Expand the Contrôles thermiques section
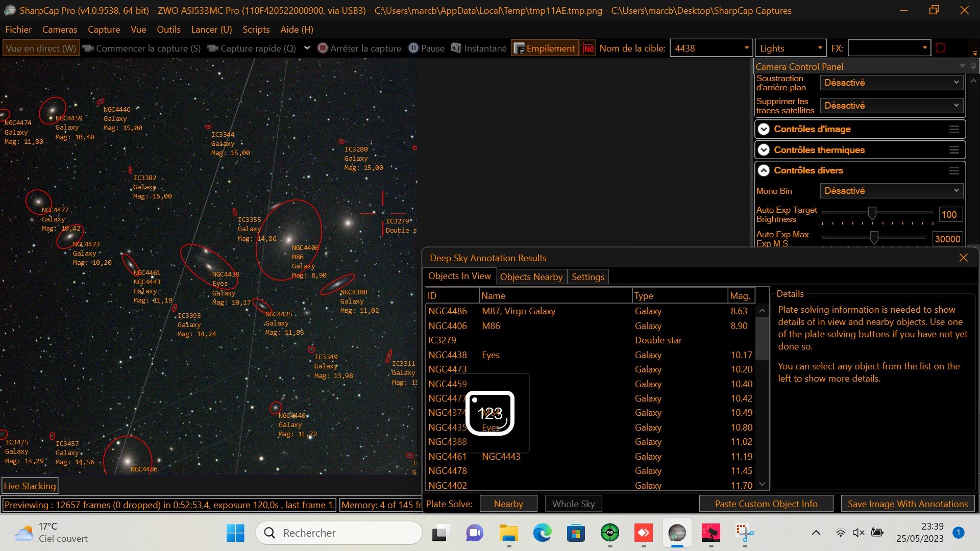Viewport: 980px width, 551px height. [764, 150]
